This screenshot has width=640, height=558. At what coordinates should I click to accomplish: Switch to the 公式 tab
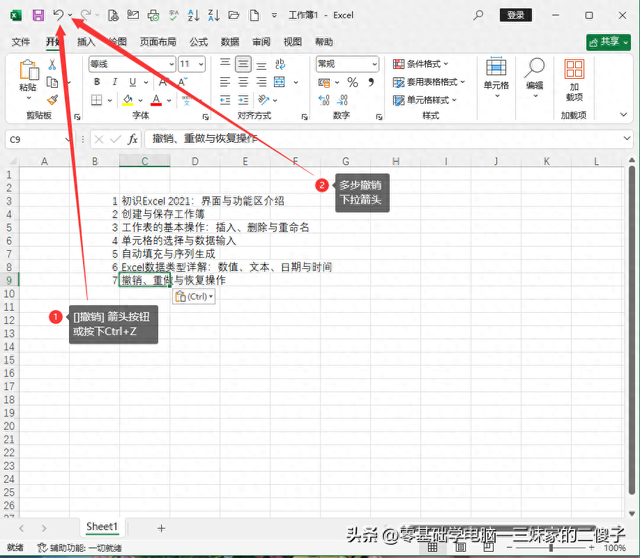pyautogui.click(x=198, y=42)
